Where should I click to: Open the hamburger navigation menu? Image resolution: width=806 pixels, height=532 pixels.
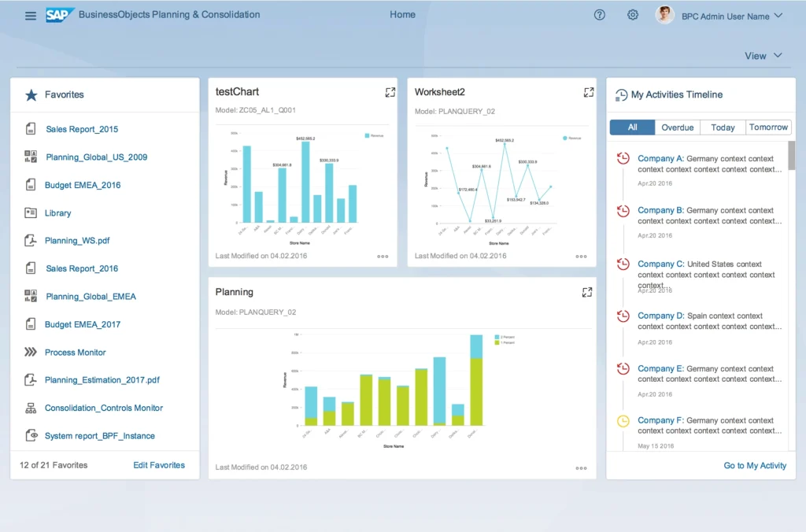(31, 16)
